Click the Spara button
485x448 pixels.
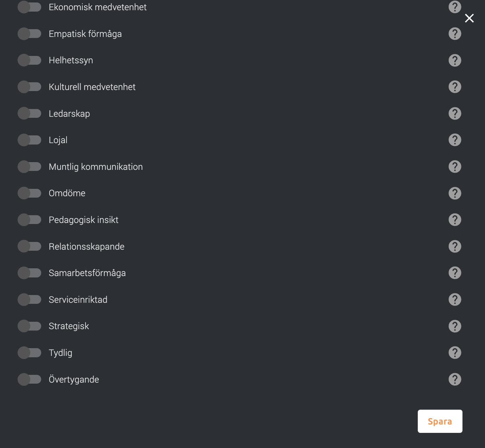click(440, 421)
